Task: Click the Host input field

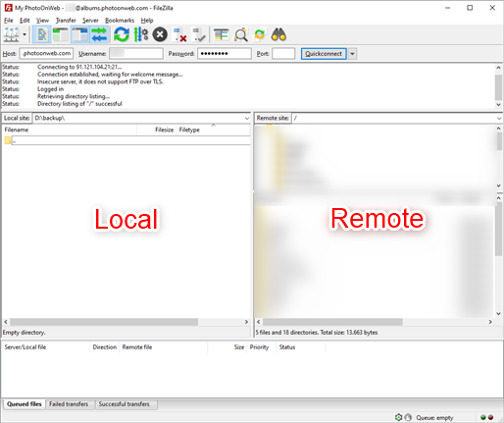Action: (46, 53)
